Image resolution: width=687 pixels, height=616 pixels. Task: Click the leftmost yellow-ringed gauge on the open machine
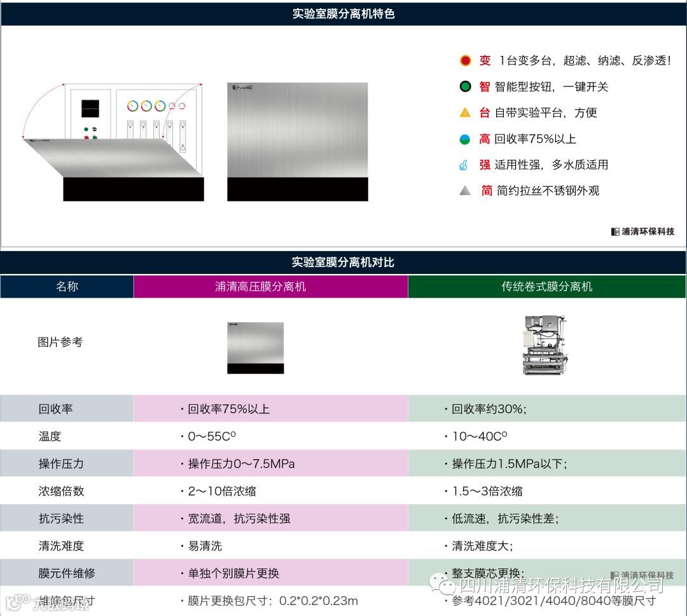coord(133,106)
